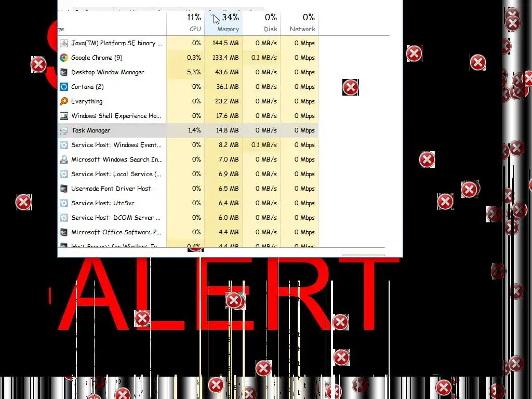The width and height of the screenshot is (532, 399).
Task: Sort processes by the Disk column
Action: [261, 23]
